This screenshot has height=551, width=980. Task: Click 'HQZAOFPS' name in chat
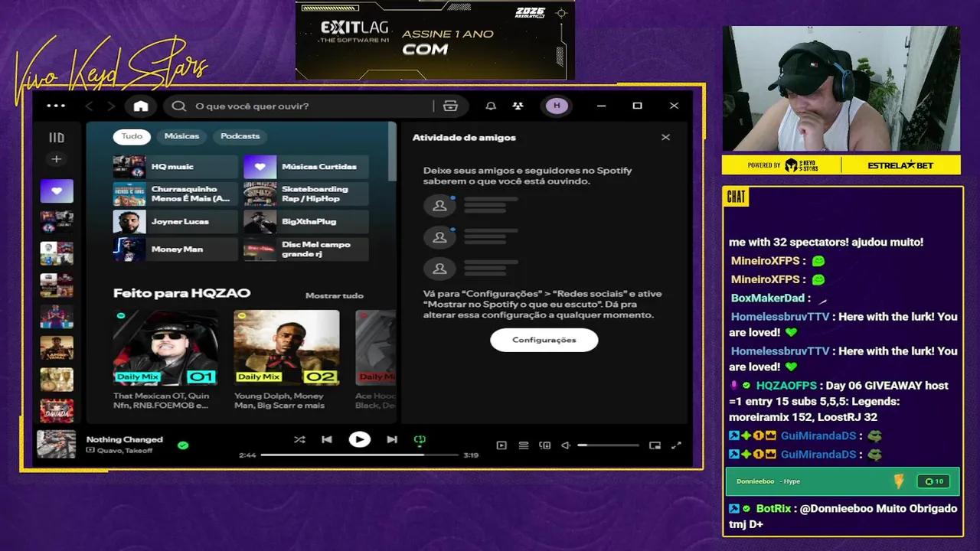(x=788, y=386)
